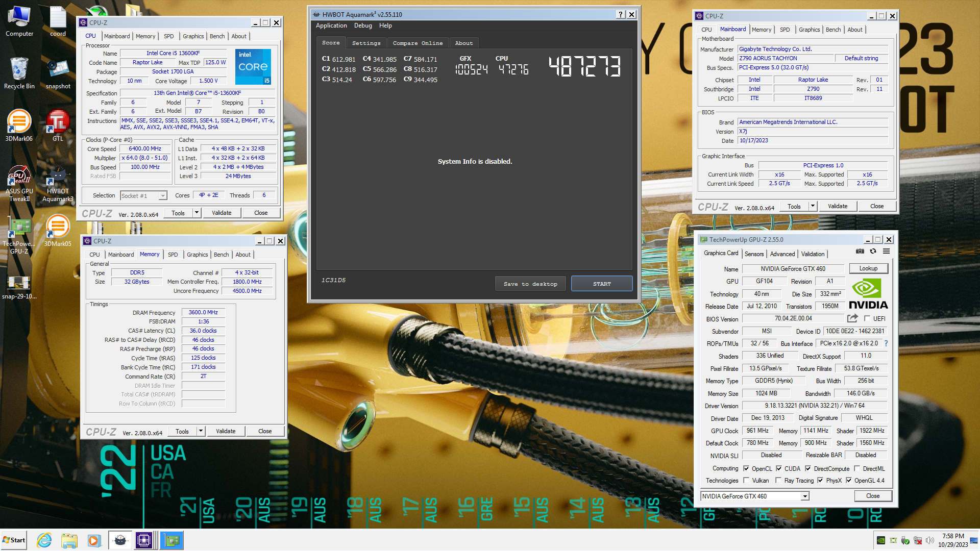Screen dimensions: 980x551
Task: Select the GTL desktop icon
Action: 58,126
